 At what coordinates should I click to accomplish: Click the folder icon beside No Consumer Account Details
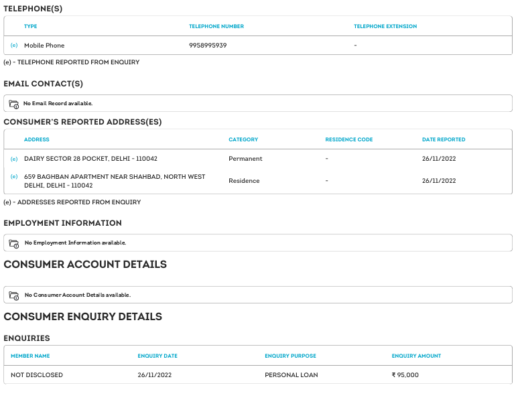click(13, 295)
